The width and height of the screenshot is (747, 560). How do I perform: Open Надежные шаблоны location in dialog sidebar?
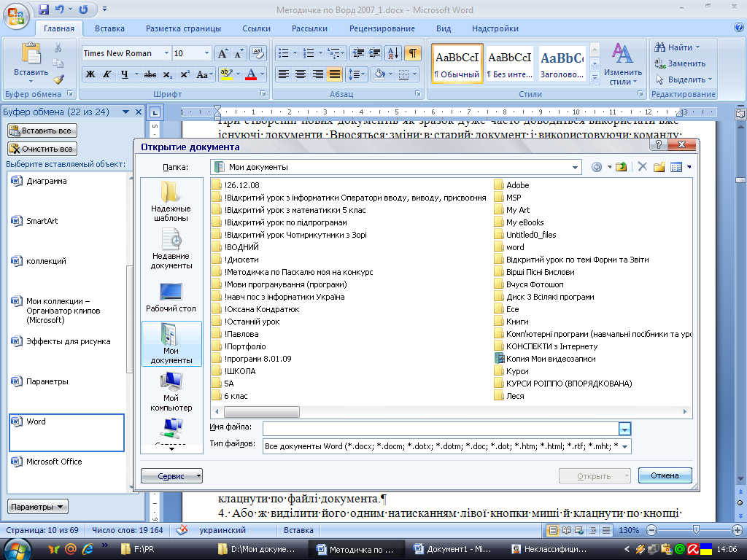[171, 201]
